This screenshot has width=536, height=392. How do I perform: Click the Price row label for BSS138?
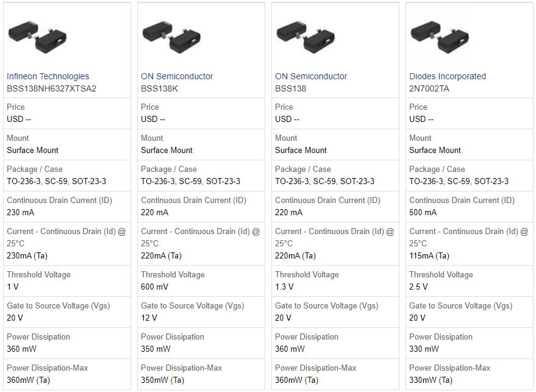tap(282, 107)
